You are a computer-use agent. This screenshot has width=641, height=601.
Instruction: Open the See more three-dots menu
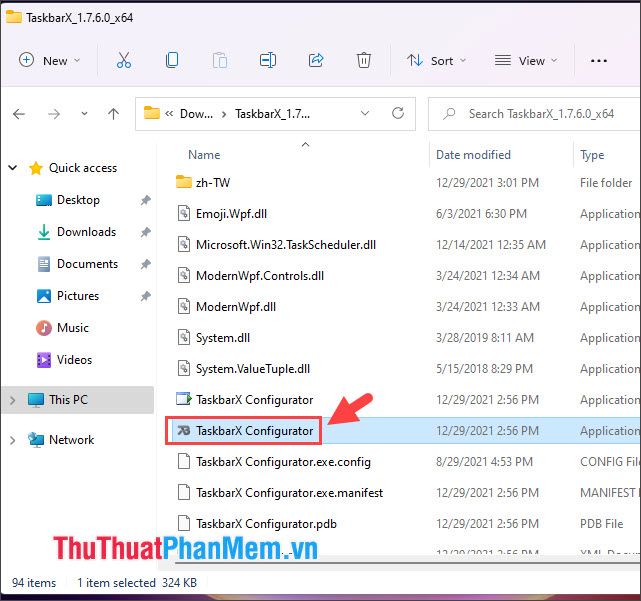tap(598, 61)
